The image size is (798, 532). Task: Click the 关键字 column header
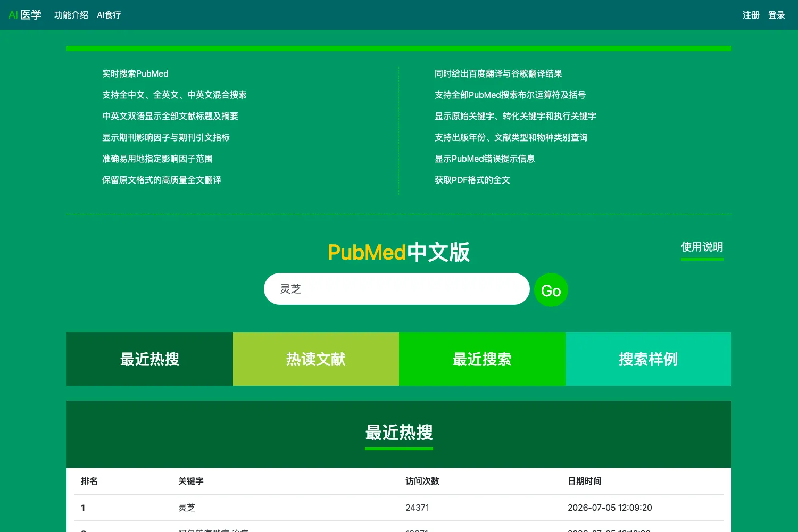tap(191, 481)
